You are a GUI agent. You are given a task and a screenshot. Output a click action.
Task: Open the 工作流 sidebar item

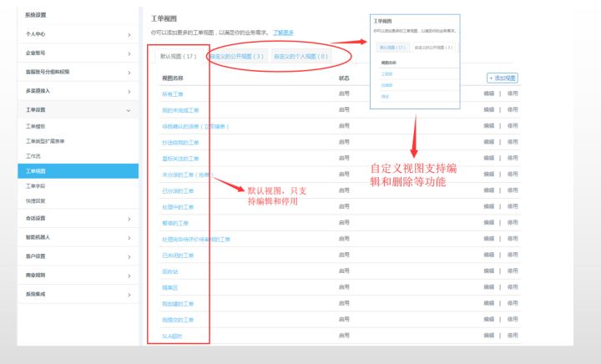pyautogui.click(x=33, y=156)
